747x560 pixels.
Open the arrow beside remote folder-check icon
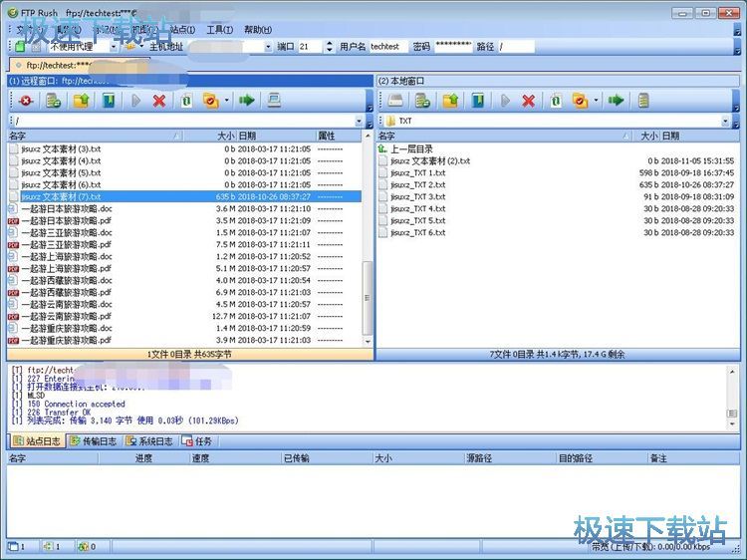pos(226,101)
